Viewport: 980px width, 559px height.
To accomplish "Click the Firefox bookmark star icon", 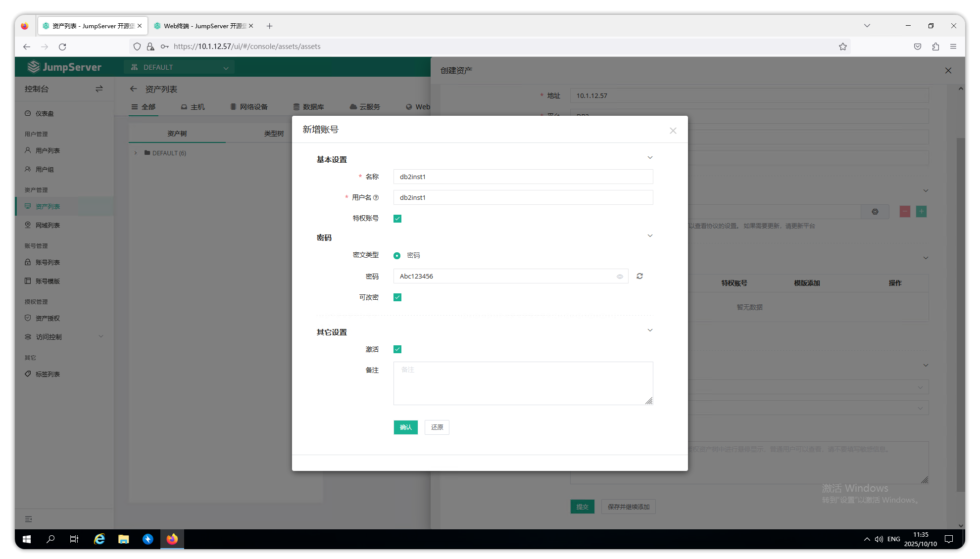I will [x=843, y=47].
